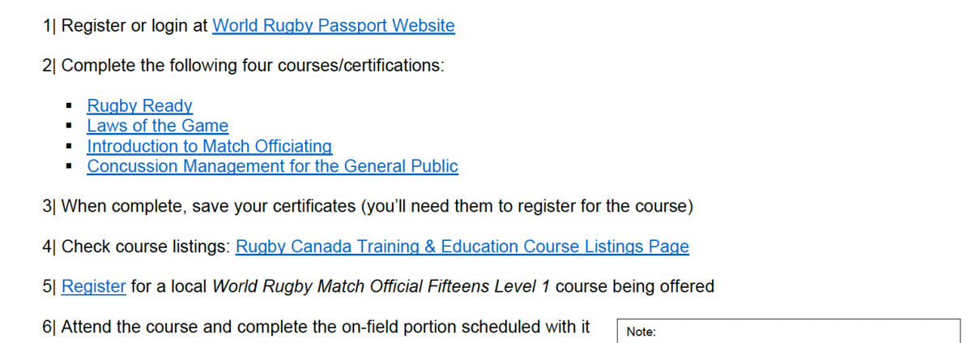Click the 'Attend the course' sentence in step 6
Image resolution: width=980 pixels, height=343 pixels.
tap(326, 327)
